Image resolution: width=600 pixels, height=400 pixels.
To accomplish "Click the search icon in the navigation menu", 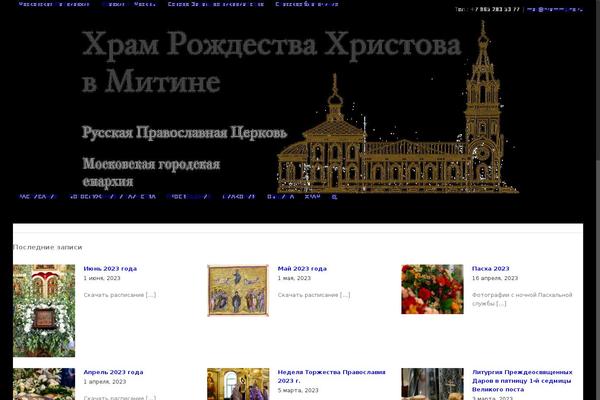I will click(334, 197).
